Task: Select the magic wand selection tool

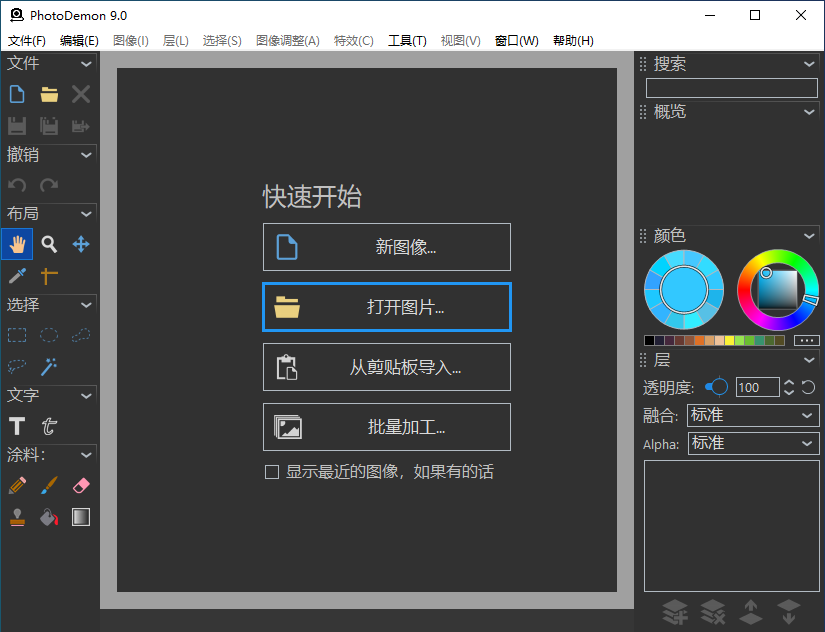Action: coord(48,367)
